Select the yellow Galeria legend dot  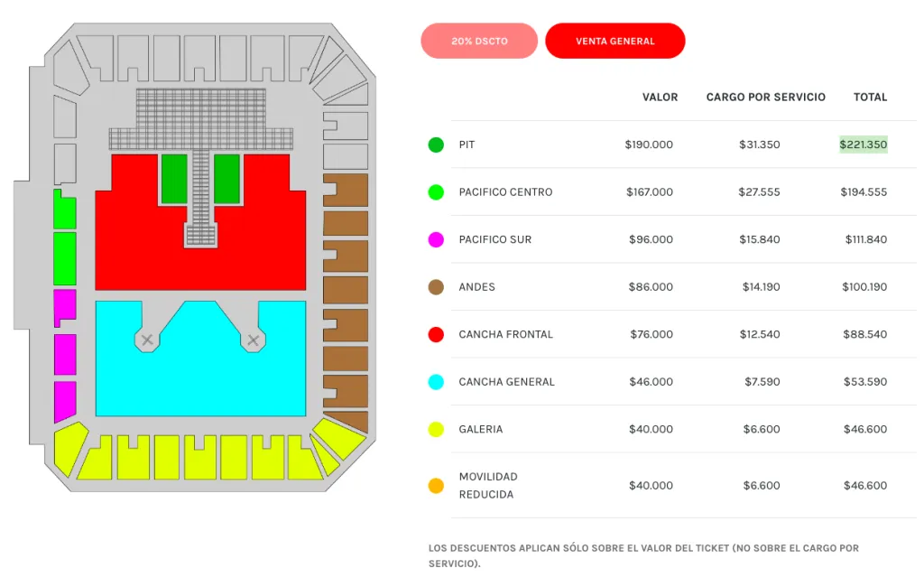click(x=436, y=429)
